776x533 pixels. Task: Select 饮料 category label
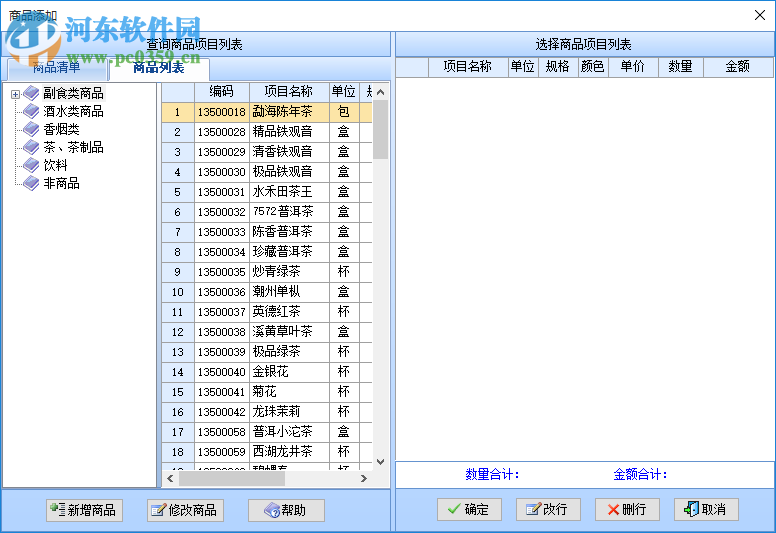[55, 165]
